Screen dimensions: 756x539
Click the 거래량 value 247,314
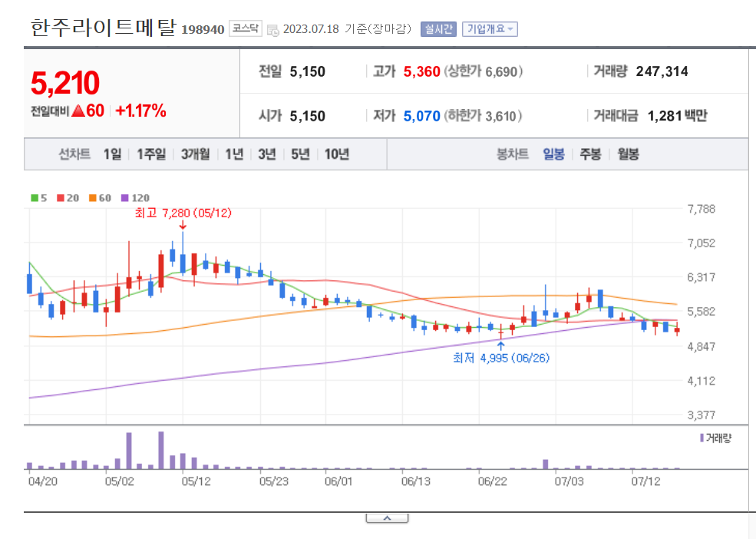click(x=662, y=71)
